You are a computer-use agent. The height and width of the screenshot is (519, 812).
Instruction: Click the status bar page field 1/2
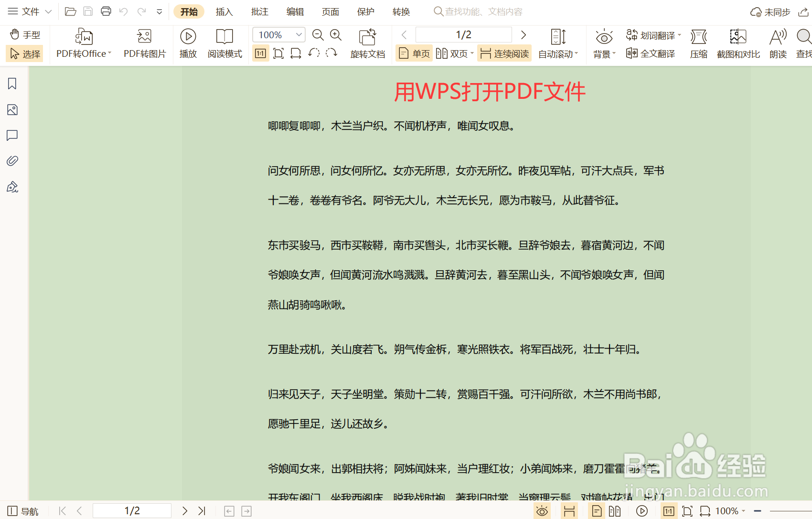[x=132, y=511]
